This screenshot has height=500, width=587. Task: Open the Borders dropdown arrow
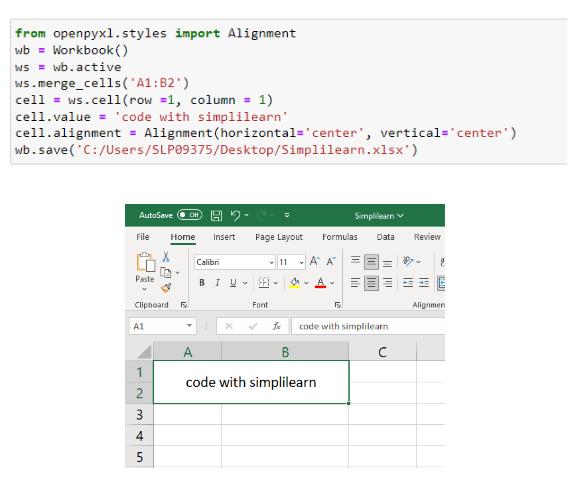pyautogui.click(x=276, y=283)
